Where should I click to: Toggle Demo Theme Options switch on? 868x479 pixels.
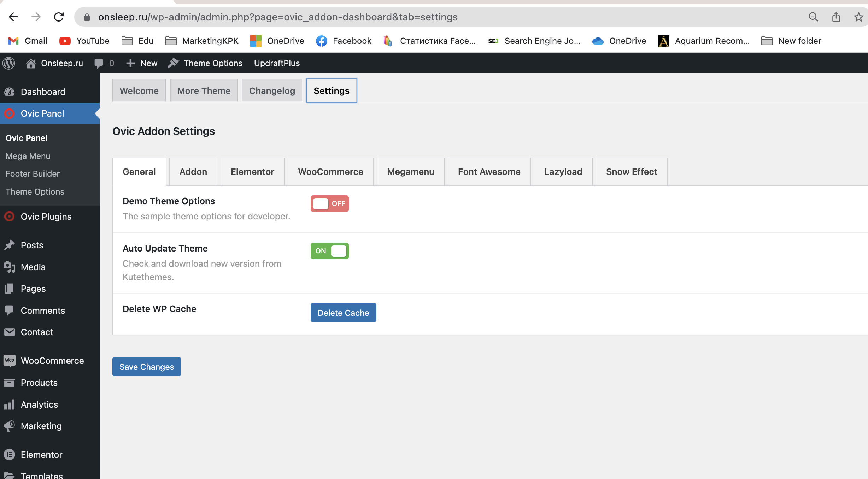[x=330, y=203]
